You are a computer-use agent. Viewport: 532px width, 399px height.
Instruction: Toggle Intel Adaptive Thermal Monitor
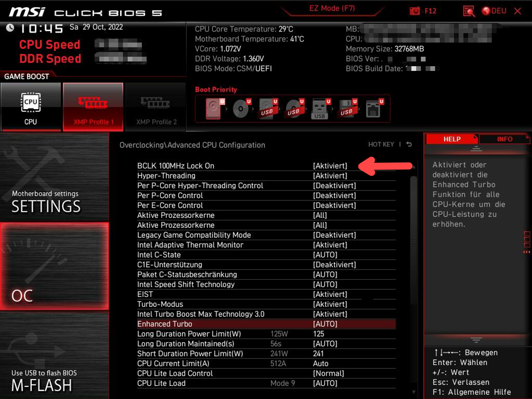(x=266, y=244)
